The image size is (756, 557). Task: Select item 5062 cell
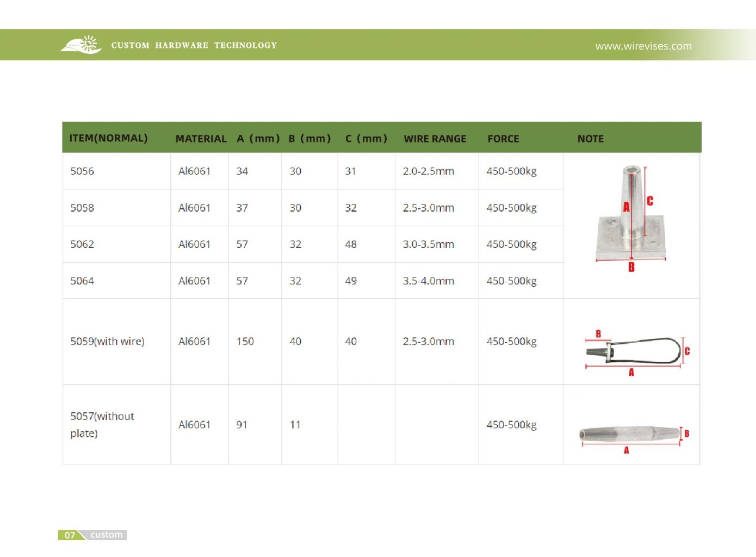coord(82,244)
